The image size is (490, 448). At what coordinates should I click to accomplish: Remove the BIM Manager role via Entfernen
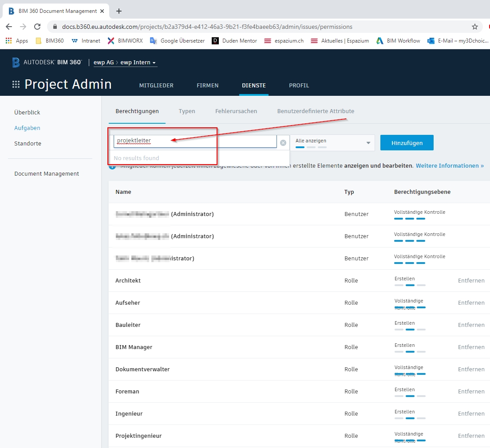click(x=471, y=347)
